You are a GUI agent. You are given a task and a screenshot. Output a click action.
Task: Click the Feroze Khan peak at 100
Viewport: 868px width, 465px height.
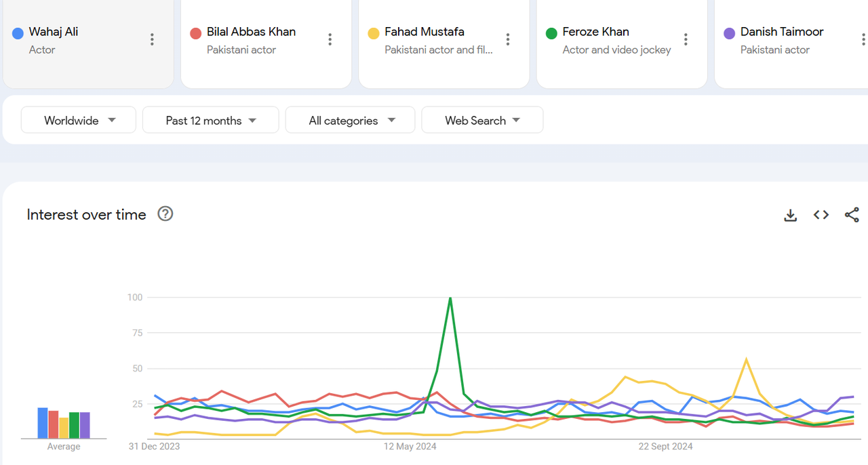click(x=450, y=298)
